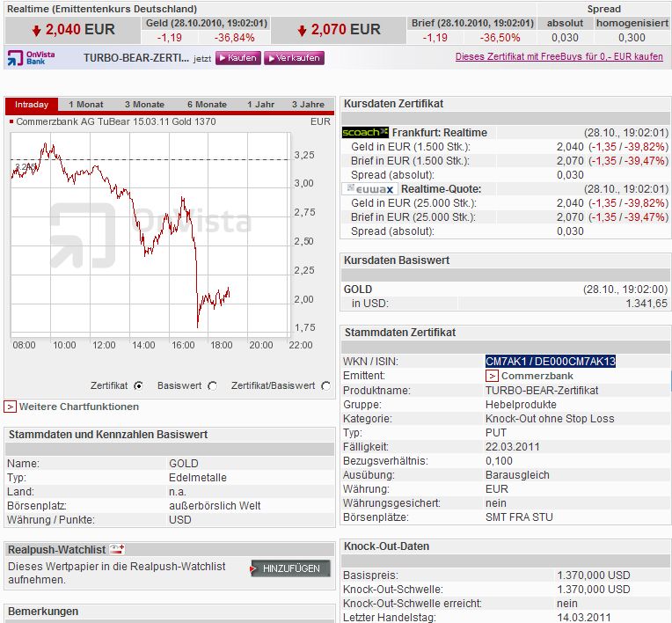
Task: Select the Zertifikat/Basiswert radio button
Action: tap(325, 386)
